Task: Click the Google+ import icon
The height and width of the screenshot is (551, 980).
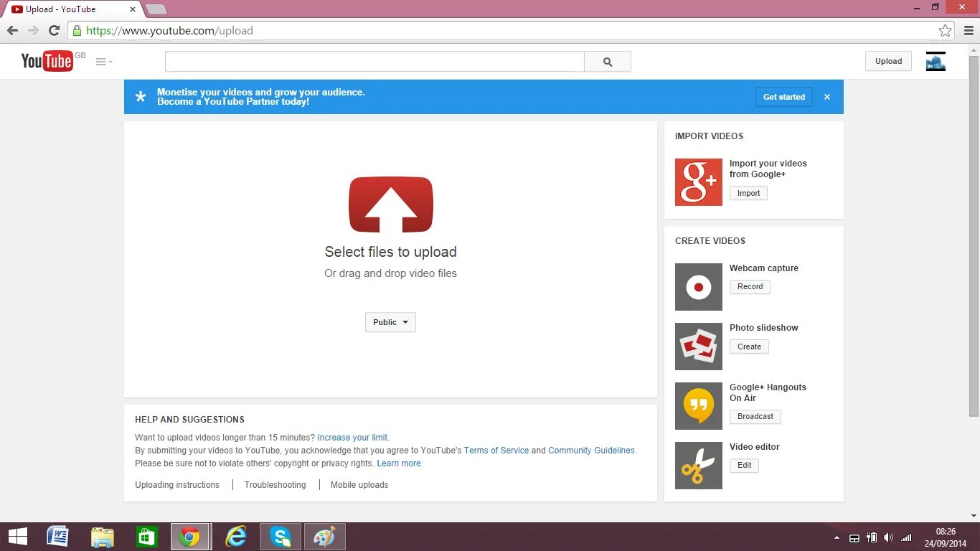Action: pyautogui.click(x=699, y=182)
